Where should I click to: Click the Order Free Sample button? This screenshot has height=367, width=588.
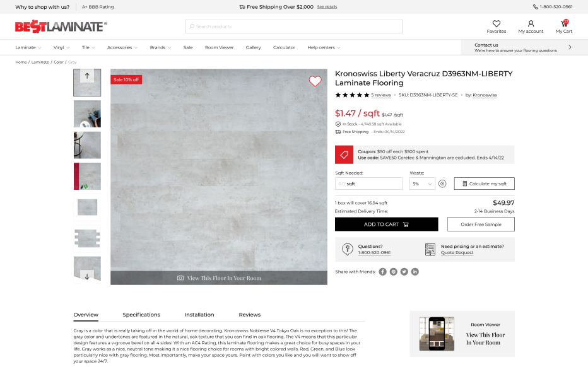click(x=481, y=224)
